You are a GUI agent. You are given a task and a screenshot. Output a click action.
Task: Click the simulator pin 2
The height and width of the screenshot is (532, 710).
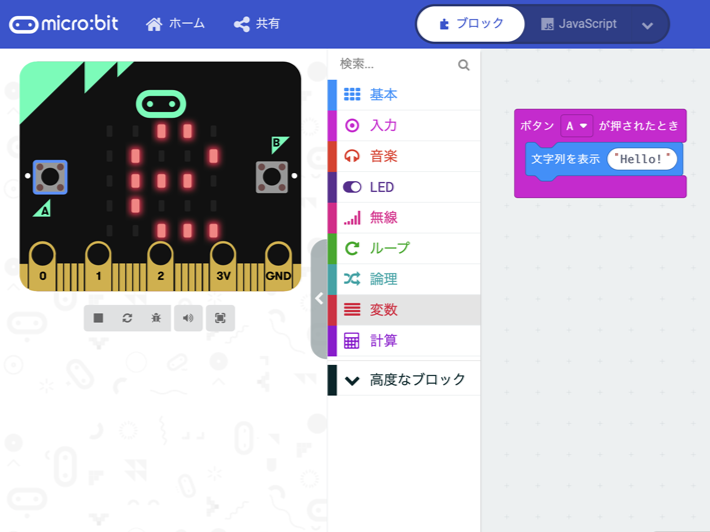tap(160, 266)
